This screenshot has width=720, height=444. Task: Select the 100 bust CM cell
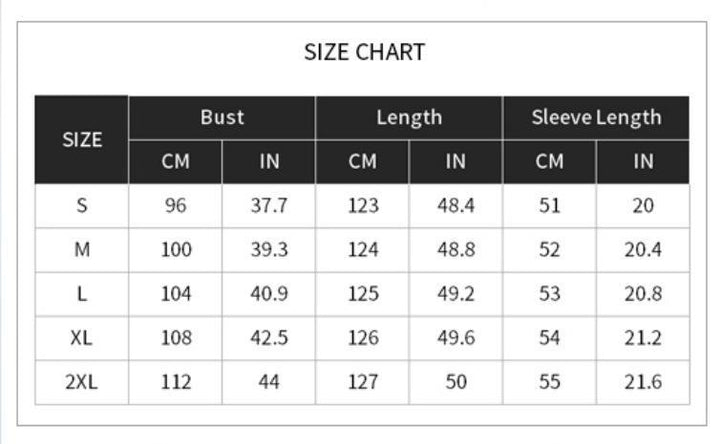[x=175, y=250]
